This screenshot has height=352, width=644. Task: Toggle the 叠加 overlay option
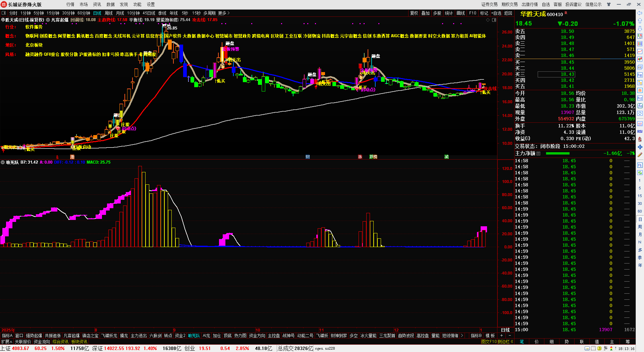[426, 13]
